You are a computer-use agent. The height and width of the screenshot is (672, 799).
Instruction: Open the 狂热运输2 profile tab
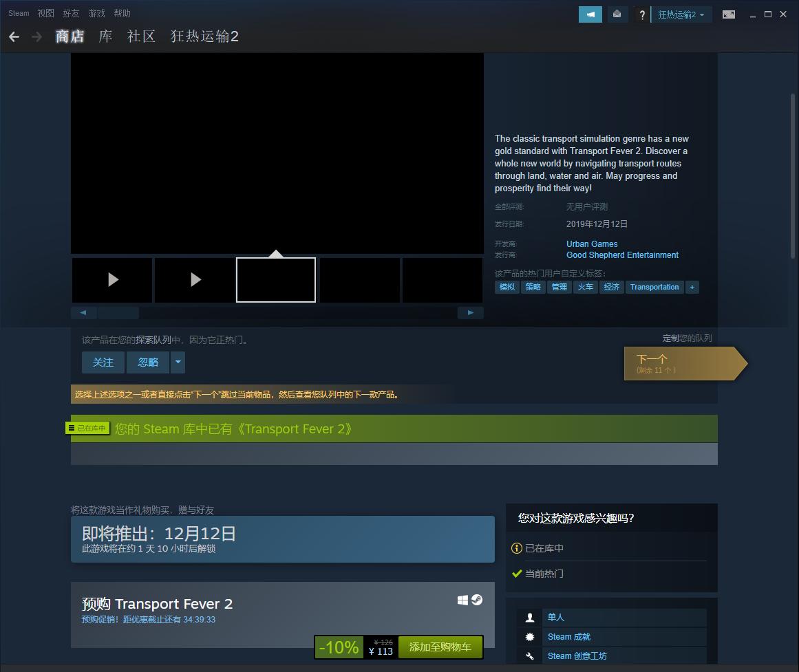204,36
